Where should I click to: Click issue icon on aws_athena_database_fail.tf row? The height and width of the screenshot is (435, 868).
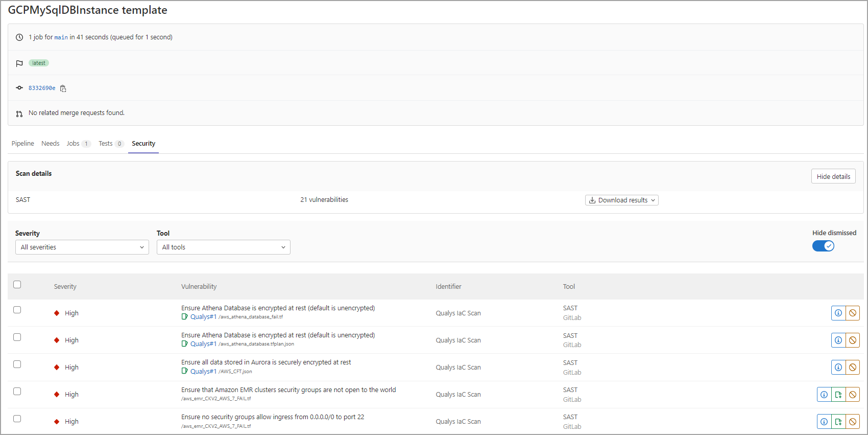tap(185, 317)
